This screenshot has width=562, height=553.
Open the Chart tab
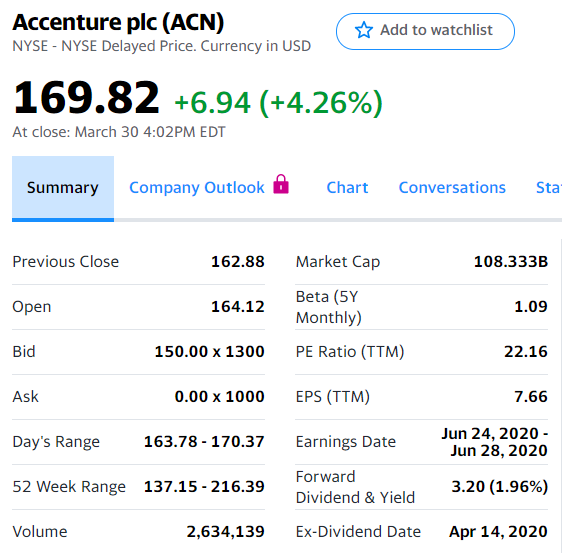347,187
